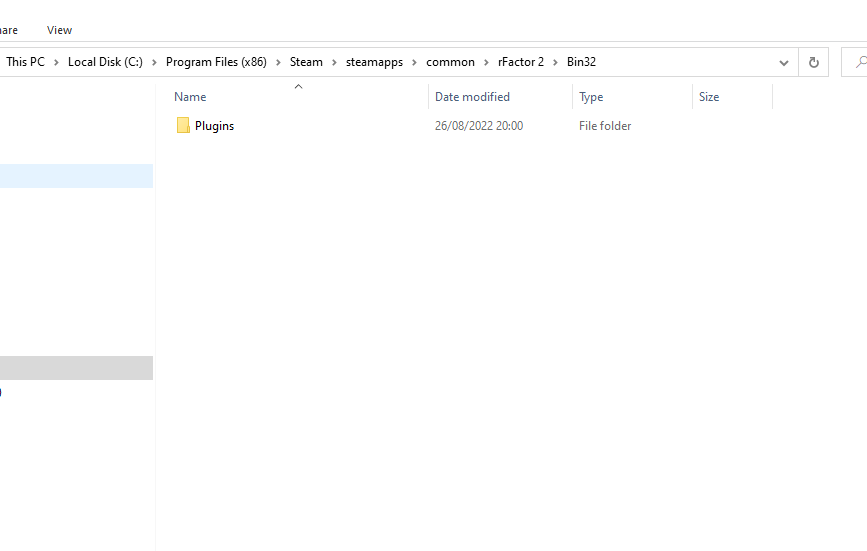The width and height of the screenshot is (867, 551).
Task: Open the Plugins folder icon
Action: coord(183,125)
